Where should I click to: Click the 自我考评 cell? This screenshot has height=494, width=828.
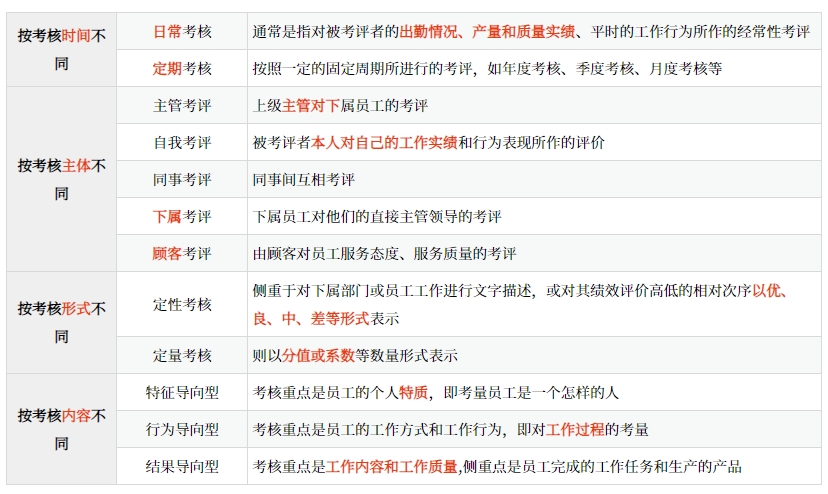click(x=182, y=143)
